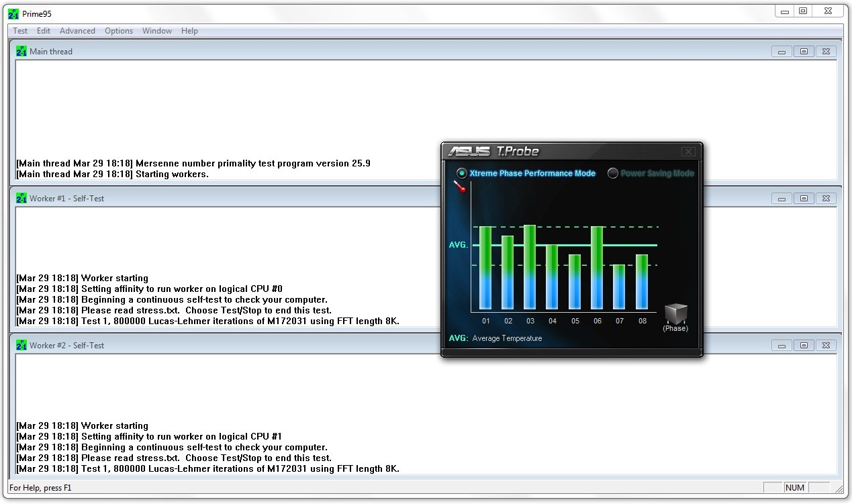Minimize the Worker #2 Self-Test window
852x504 pixels.
coord(782,346)
